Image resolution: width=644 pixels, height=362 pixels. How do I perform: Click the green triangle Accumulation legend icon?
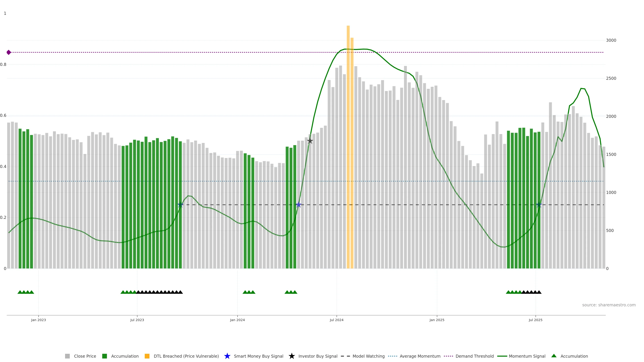[554, 356]
